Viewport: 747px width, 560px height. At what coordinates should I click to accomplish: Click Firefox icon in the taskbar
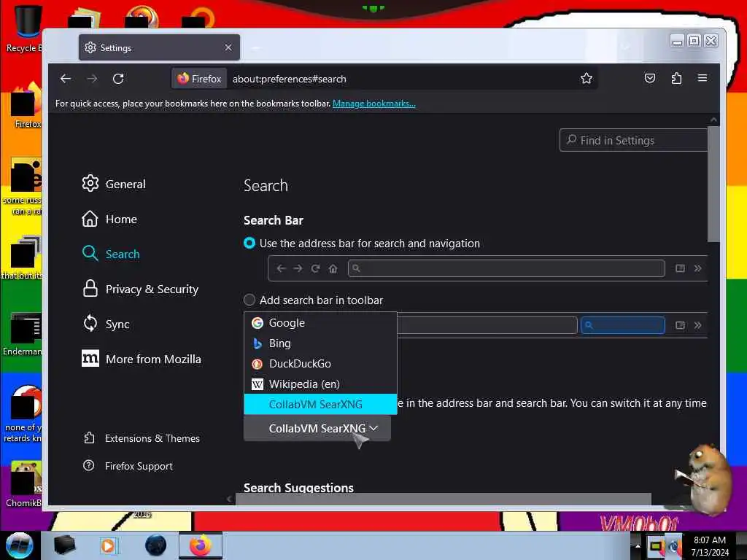pos(201,545)
